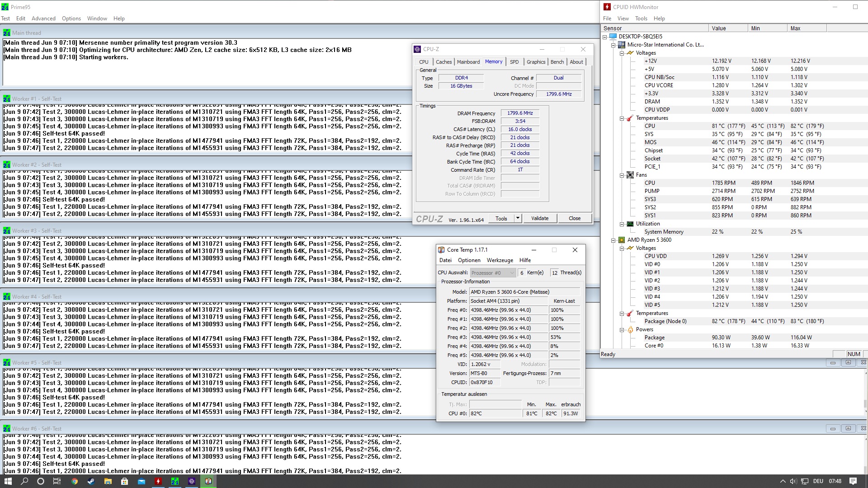
Task: Open the action center notification icon
Action: pos(853,481)
